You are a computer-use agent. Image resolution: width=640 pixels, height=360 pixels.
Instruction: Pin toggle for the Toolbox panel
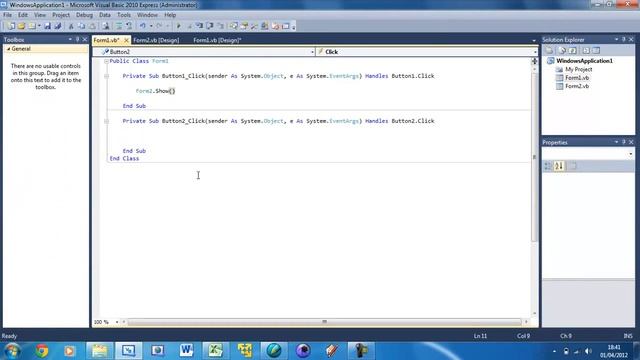click(78, 40)
